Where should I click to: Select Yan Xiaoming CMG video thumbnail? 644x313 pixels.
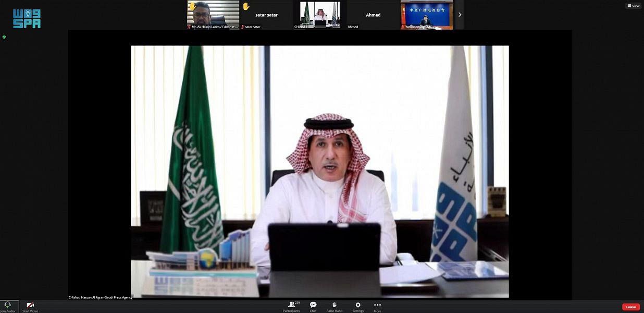click(x=426, y=15)
